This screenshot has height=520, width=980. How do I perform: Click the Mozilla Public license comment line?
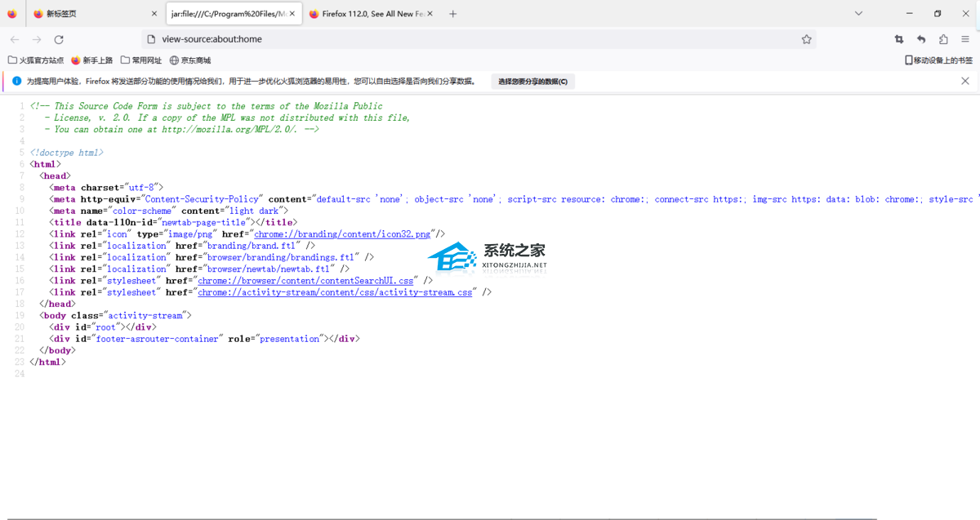(206, 106)
